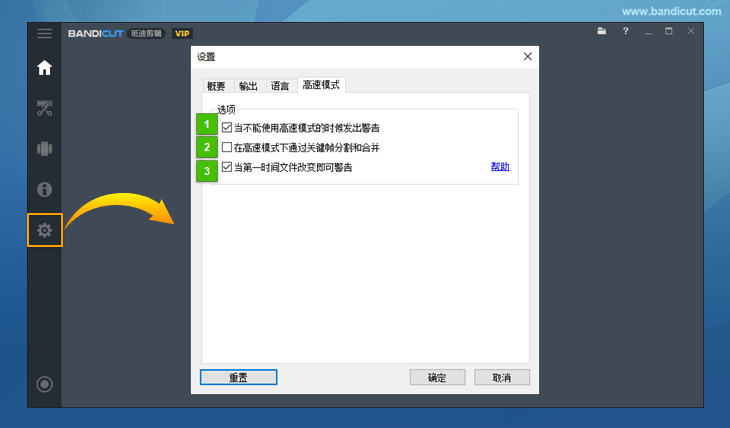
Task: Select the 高速模式 tab
Action: [321, 85]
